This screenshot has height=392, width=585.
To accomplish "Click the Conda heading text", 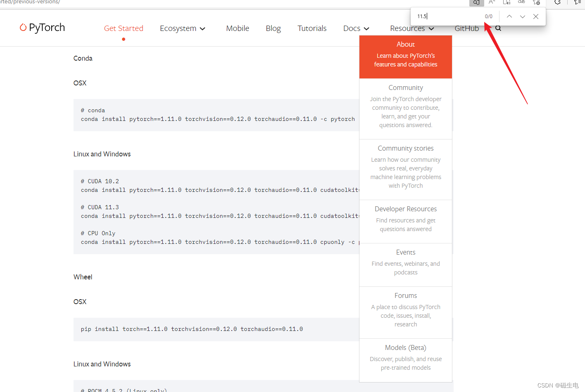I will 83,58.
